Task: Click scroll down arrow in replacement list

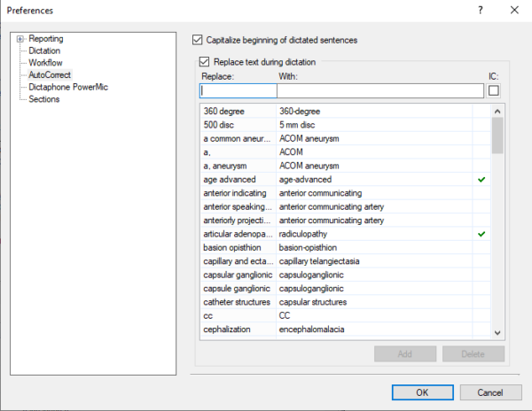Action: coord(497,331)
